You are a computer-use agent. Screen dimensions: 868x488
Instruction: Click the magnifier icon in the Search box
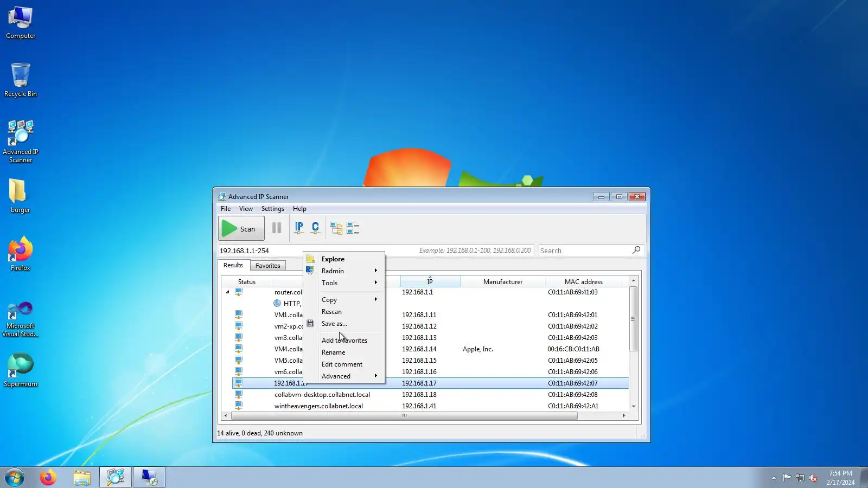(x=636, y=250)
